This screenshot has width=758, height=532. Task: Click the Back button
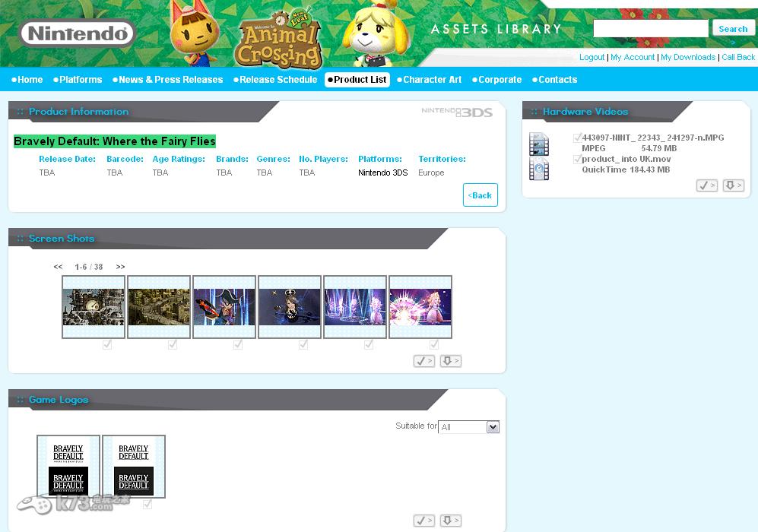click(x=480, y=195)
